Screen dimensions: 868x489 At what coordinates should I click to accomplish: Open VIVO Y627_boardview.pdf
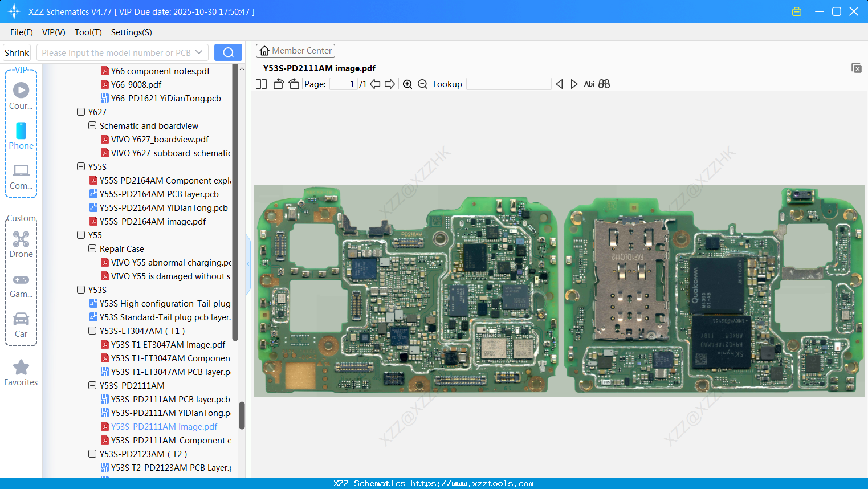point(160,139)
